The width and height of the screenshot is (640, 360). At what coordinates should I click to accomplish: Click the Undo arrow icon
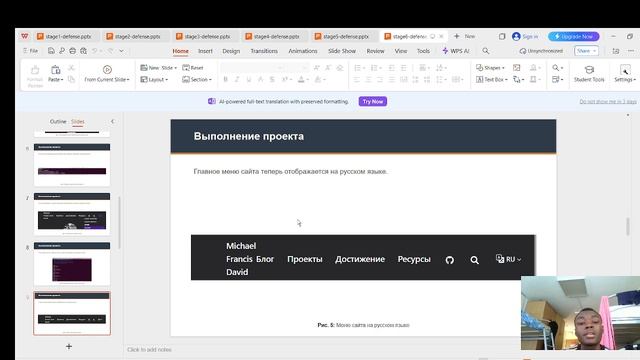(95, 51)
